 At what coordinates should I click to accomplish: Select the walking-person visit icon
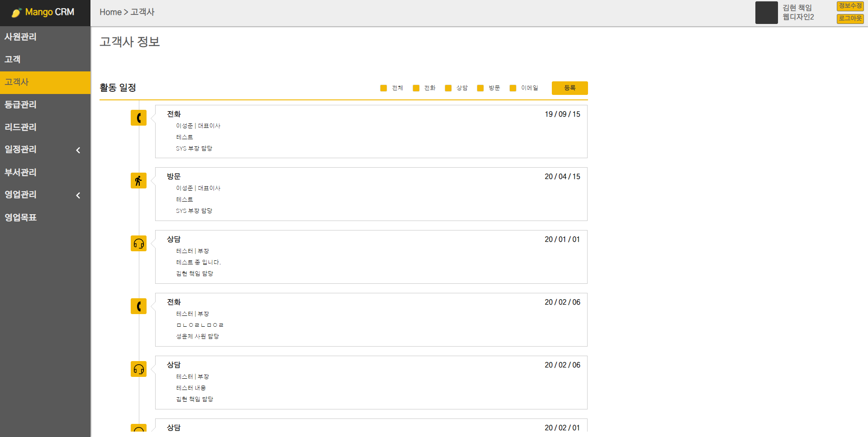coord(138,180)
